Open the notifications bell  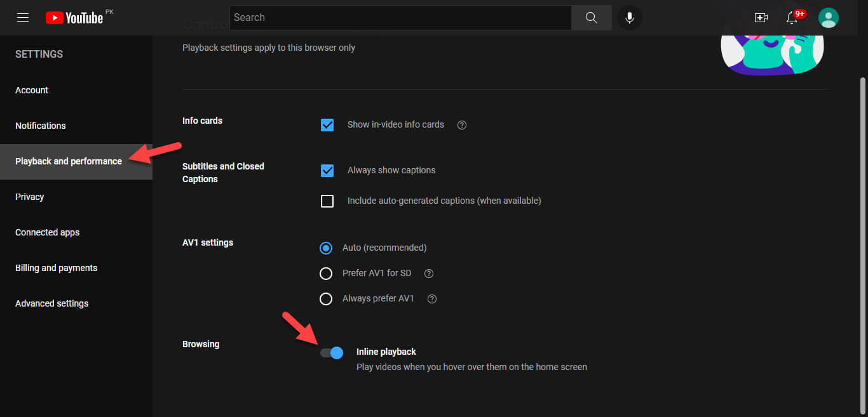pyautogui.click(x=792, y=18)
